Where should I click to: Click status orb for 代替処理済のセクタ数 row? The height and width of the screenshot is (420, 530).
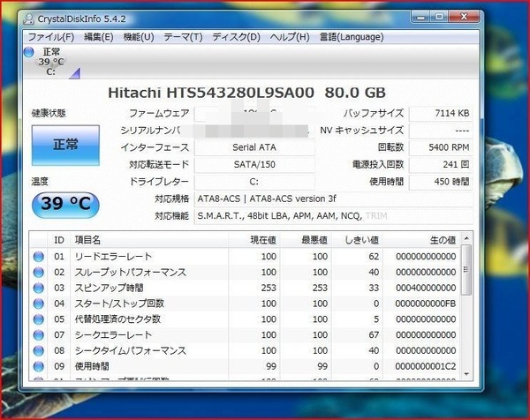coord(39,319)
